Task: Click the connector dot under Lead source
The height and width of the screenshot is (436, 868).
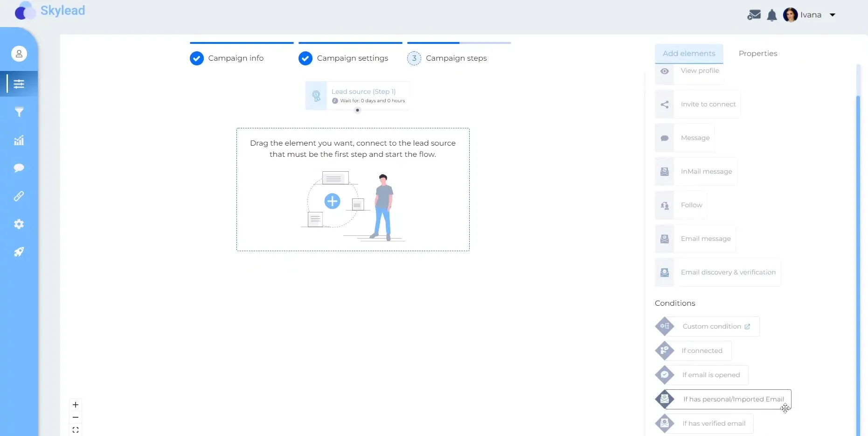Action: (x=357, y=111)
